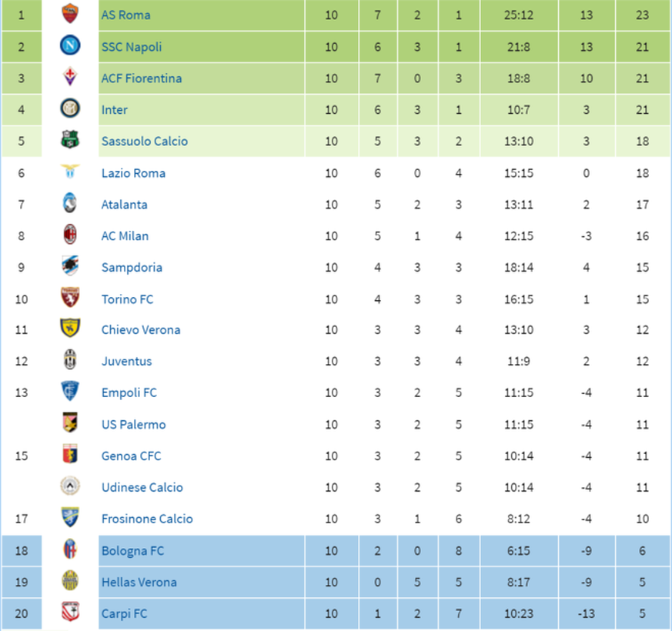Click the AC Milan club badge

(x=70, y=235)
